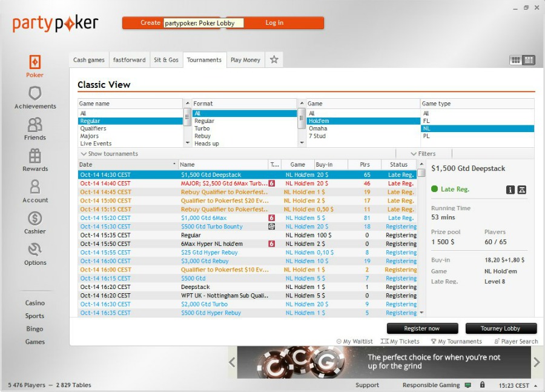Select Omaha in the Game list
545x392 pixels.
click(x=363, y=128)
